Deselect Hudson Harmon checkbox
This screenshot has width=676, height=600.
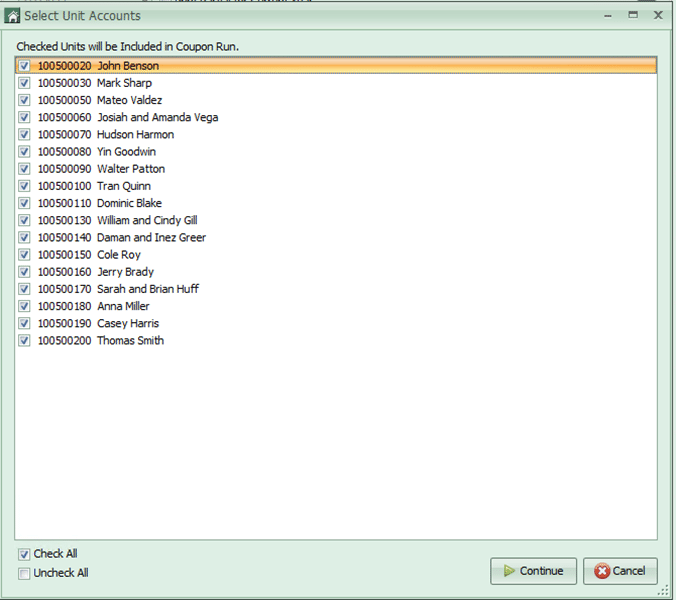24,134
